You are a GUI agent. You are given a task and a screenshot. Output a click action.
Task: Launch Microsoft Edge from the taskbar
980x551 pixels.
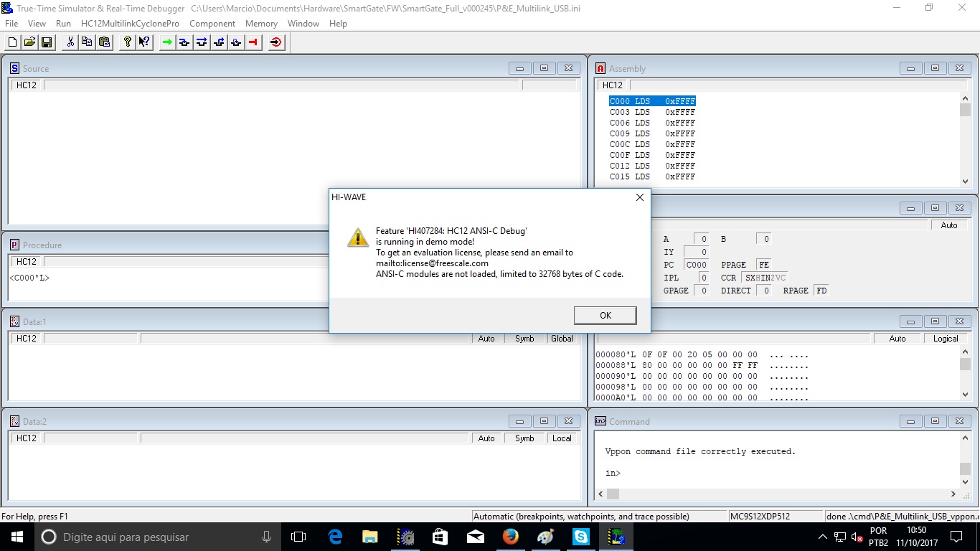(x=335, y=537)
